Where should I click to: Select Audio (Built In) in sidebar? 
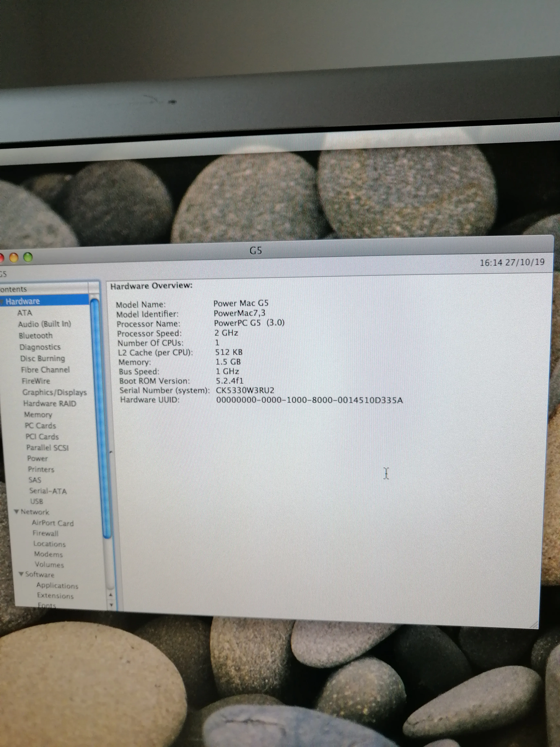[x=44, y=324]
